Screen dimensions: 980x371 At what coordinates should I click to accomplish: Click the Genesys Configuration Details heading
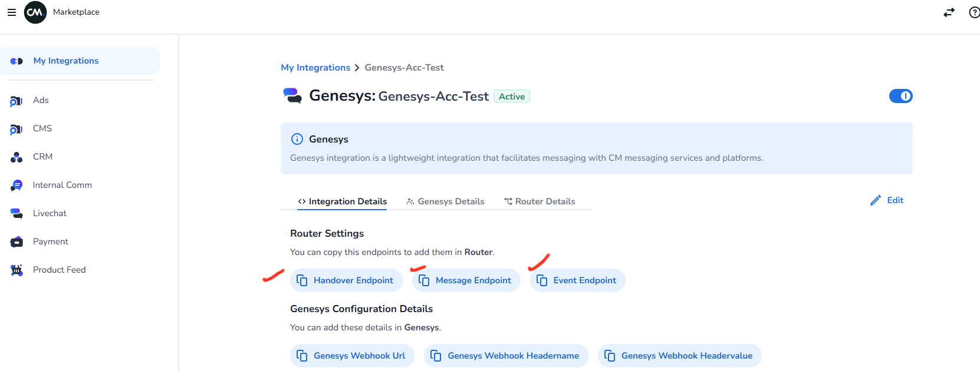coord(361,309)
